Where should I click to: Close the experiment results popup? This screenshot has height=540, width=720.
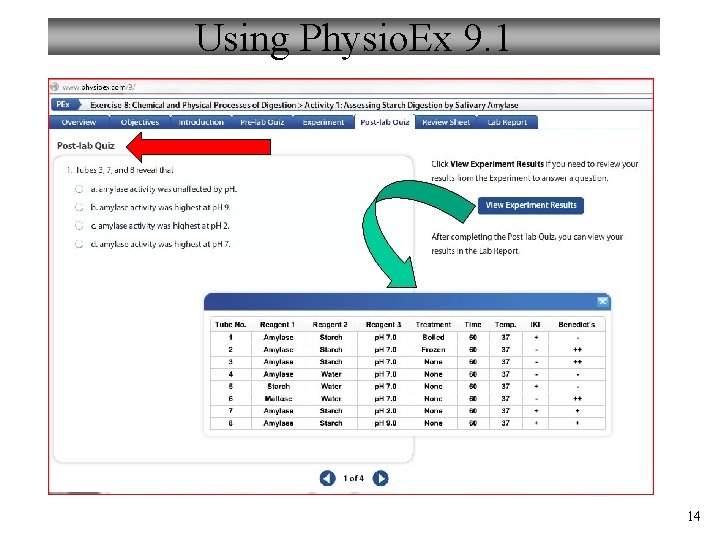(602, 301)
